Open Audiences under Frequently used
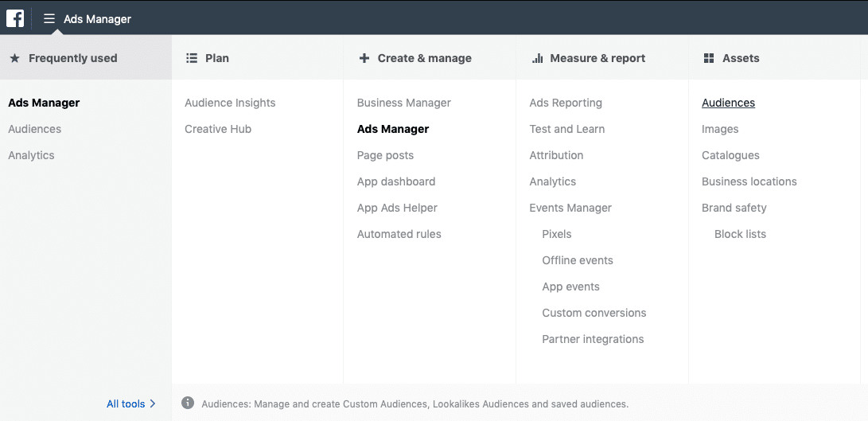868x421 pixels. pos(34,129)
